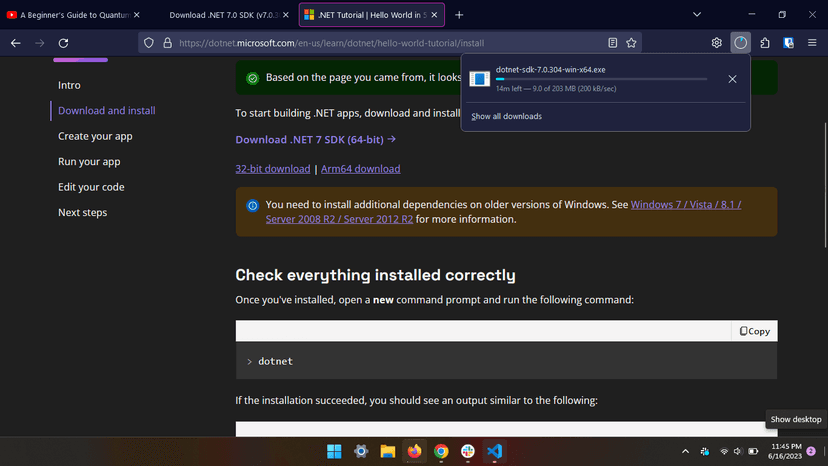
Task: Open the Firefox extensions puzzle icon
Action: click(x=765, y=43)
